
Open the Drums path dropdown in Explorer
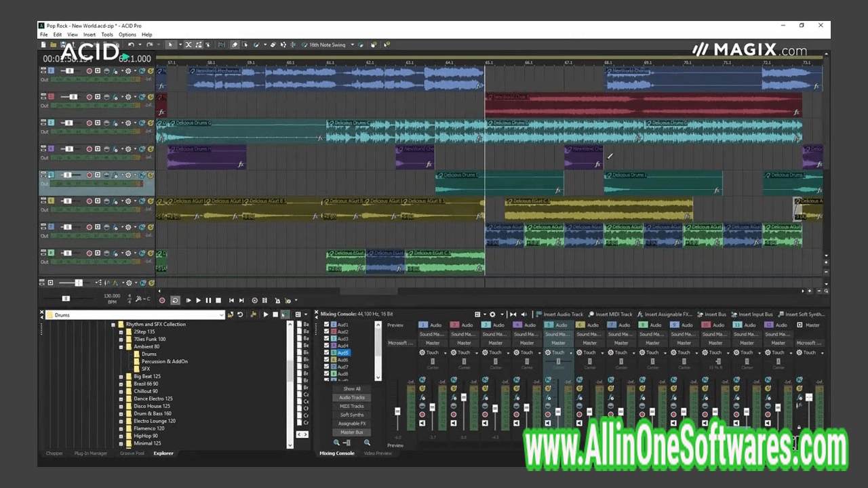221,314
